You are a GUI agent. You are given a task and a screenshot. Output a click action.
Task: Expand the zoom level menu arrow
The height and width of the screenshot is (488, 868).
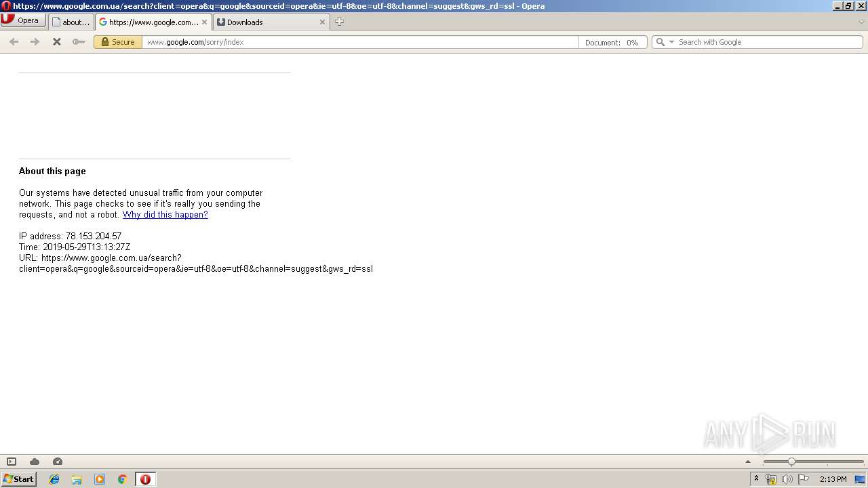coord(748,462)
